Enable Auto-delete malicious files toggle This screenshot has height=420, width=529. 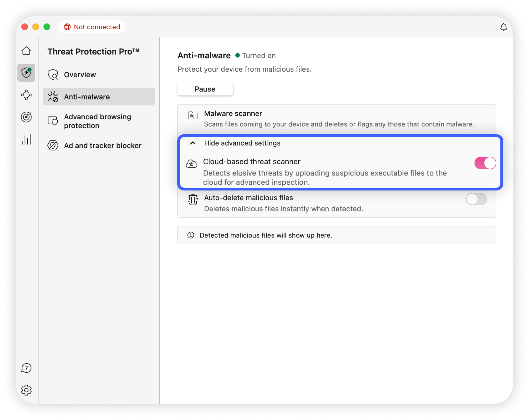click(x=476, y=199)
